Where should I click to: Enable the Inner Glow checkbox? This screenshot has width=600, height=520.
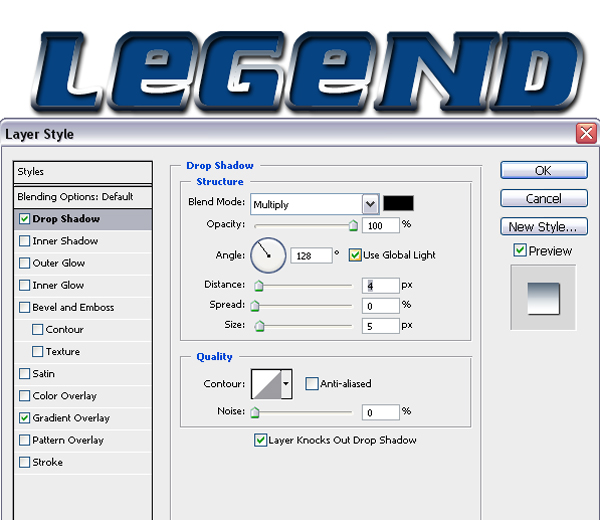point(24,285)
